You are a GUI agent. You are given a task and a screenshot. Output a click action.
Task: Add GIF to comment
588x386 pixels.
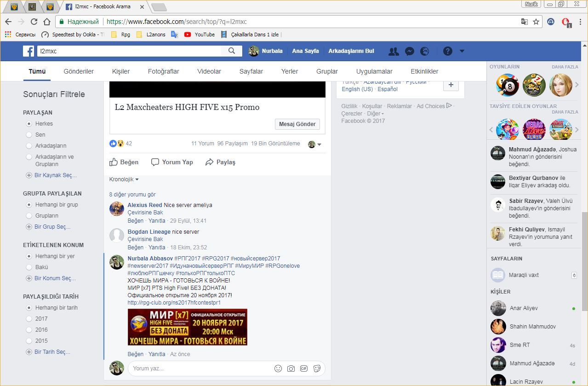pyautogui.click(x=304, y=369)
